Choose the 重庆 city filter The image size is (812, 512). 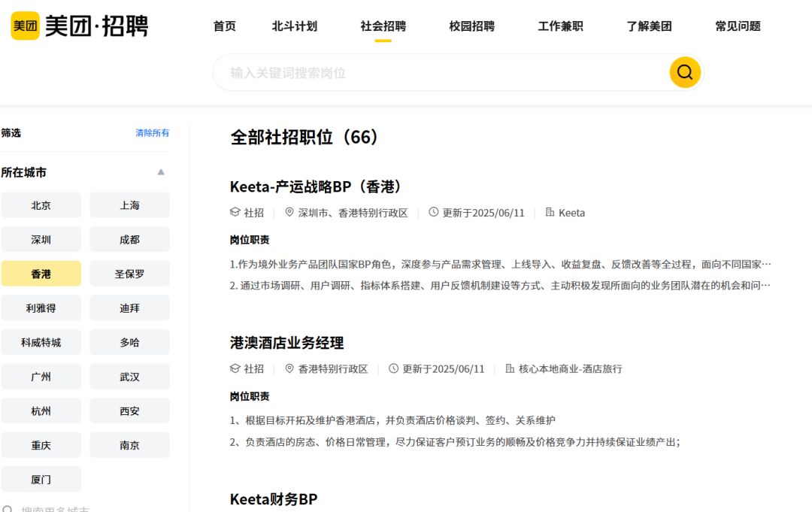[41, 445]
